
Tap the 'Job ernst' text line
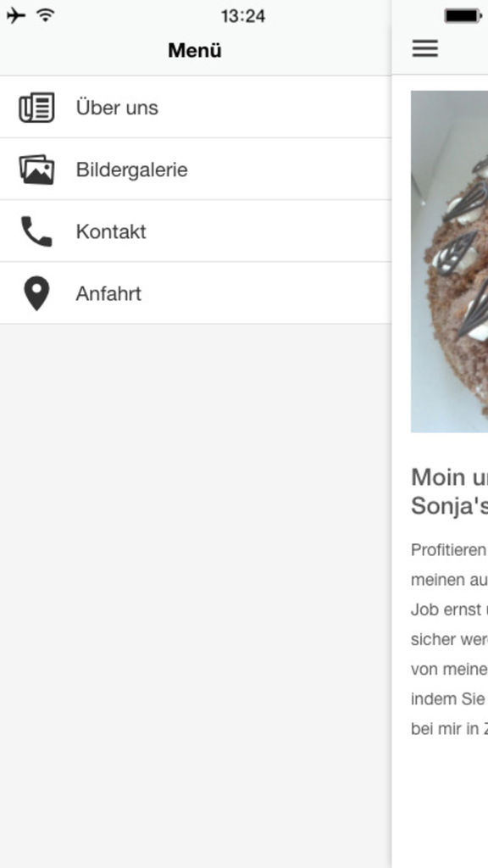pyautogui.click(x=449, y=609)
